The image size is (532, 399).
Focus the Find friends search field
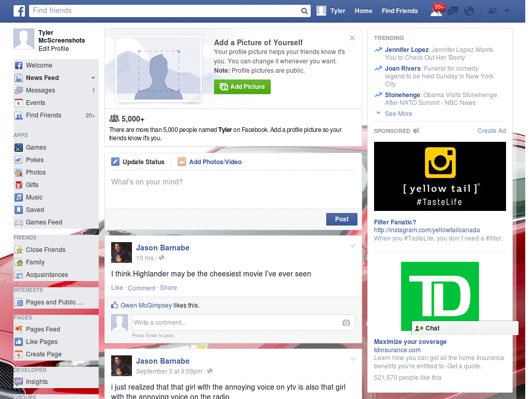(x=166, y=11)
